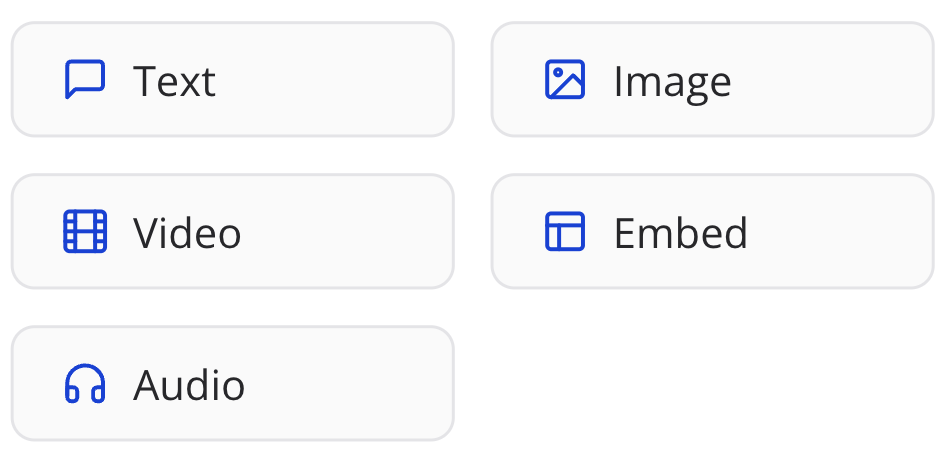Select the Audio content type button
950x466 pixels.
coord(232,384)
